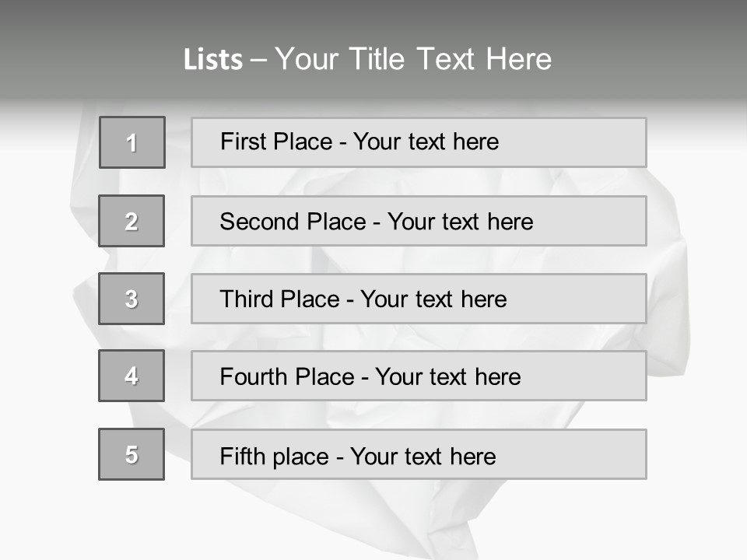Image resolution: width=747 pixels, height=560 pixels.
Task: Click the bold word 'Lists' in title
Action: 213,60
